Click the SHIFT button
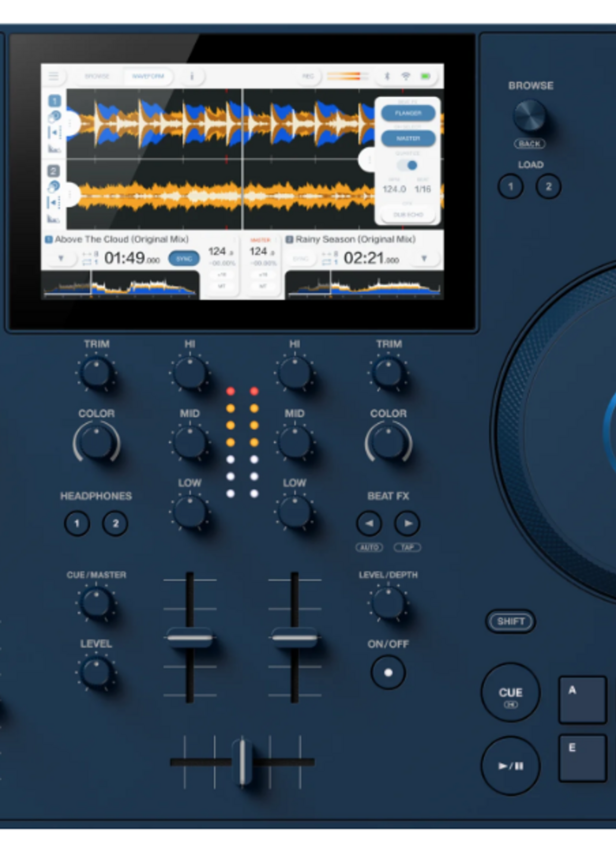This screenshot has width=616, height=863. pyautogui.click(x=510, y=621)
